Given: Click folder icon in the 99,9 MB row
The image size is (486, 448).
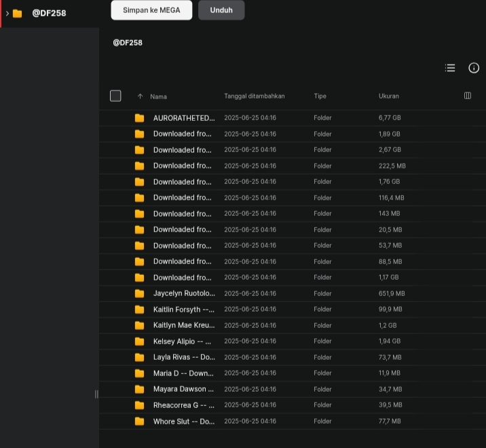Looking at the screenshot, I should (139, 310).
